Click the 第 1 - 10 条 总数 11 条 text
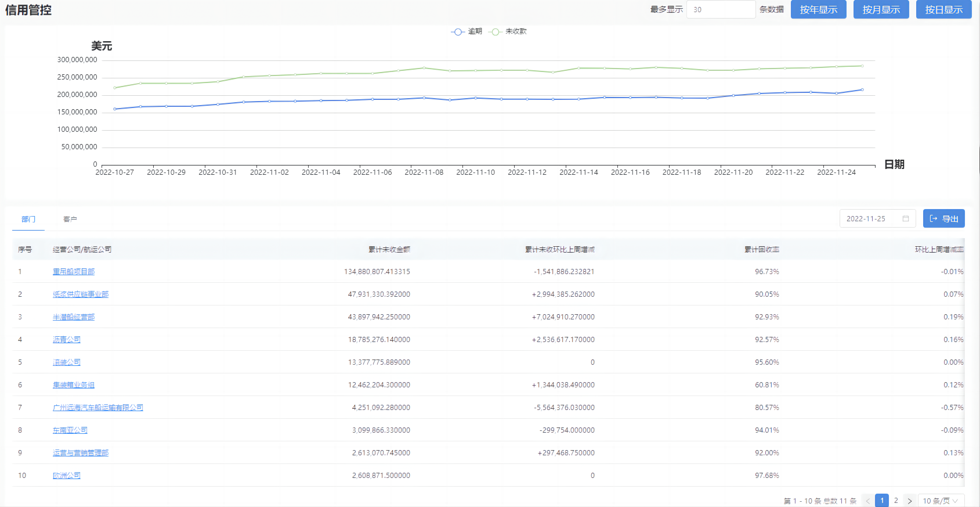The width and height of the screenshot is (980, 507). tap(820, 501)
